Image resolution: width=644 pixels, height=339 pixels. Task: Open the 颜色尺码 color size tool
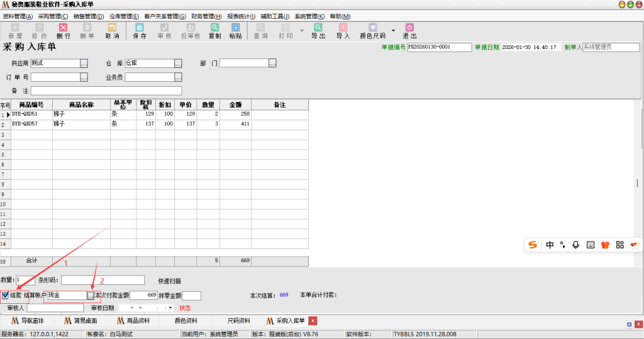pos(372,31)
